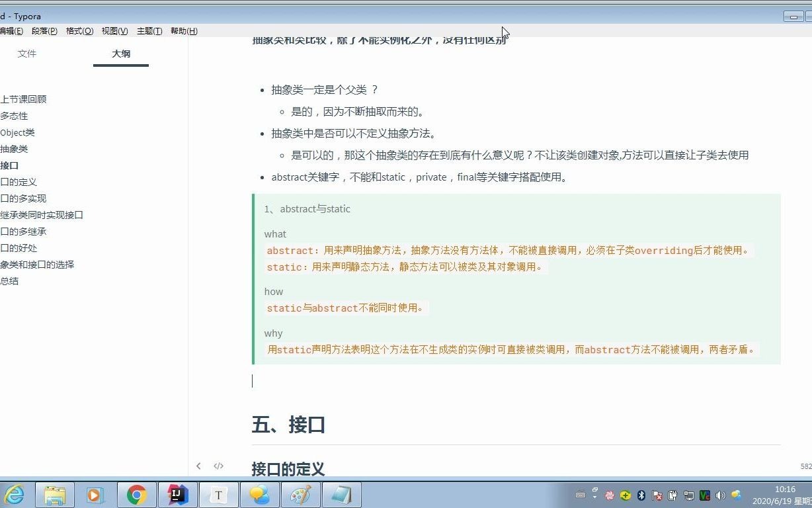Open Notepad from the taskbar
The width and height of the screenshot is (812, 508).
(341, 495)
